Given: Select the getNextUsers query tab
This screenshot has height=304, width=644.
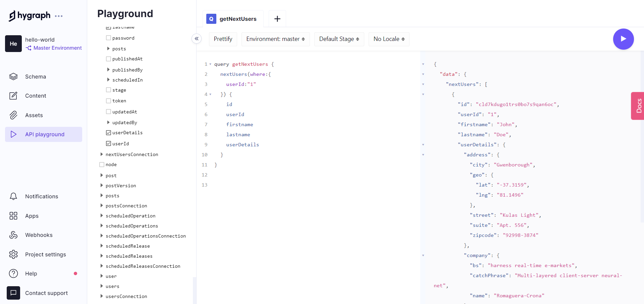Looking at the screenshot, I should [233, 19].
